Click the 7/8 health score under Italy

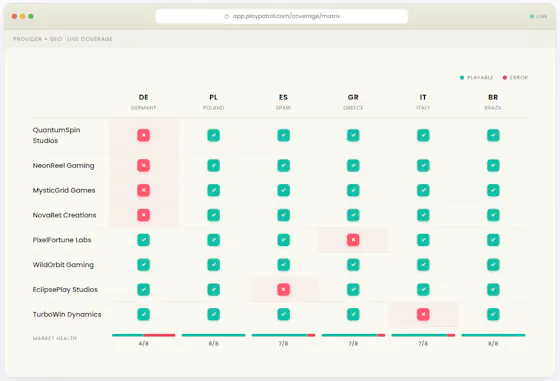423,344
